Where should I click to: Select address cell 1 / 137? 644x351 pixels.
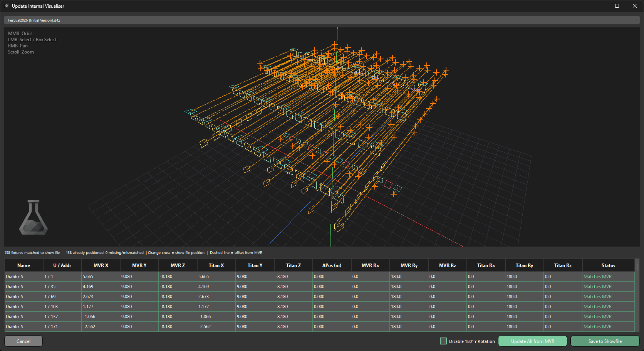(x=62, y=317)
